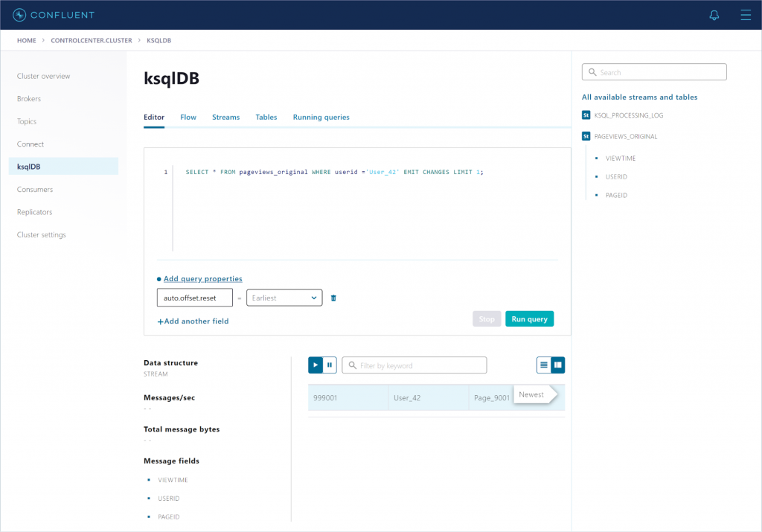
Task: Click the Run query button
Action: (529, 319)
